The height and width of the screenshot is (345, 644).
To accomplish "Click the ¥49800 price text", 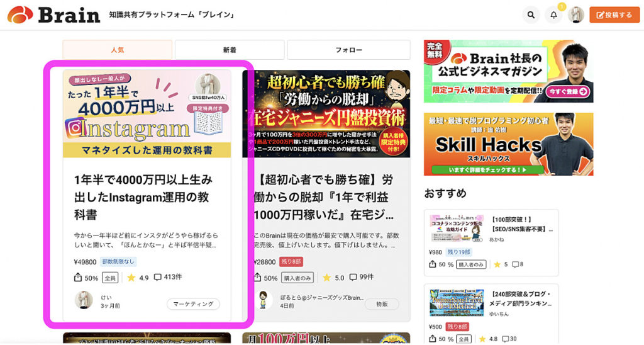I will [85, 262].
